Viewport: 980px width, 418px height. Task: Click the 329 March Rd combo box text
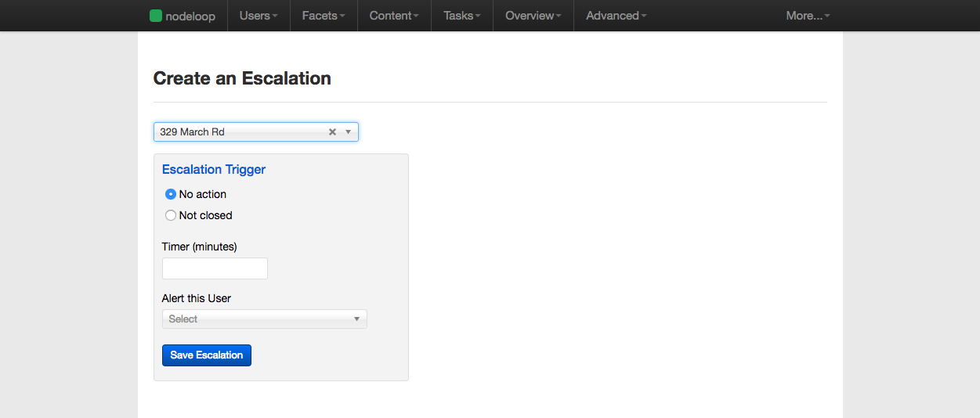193,132
